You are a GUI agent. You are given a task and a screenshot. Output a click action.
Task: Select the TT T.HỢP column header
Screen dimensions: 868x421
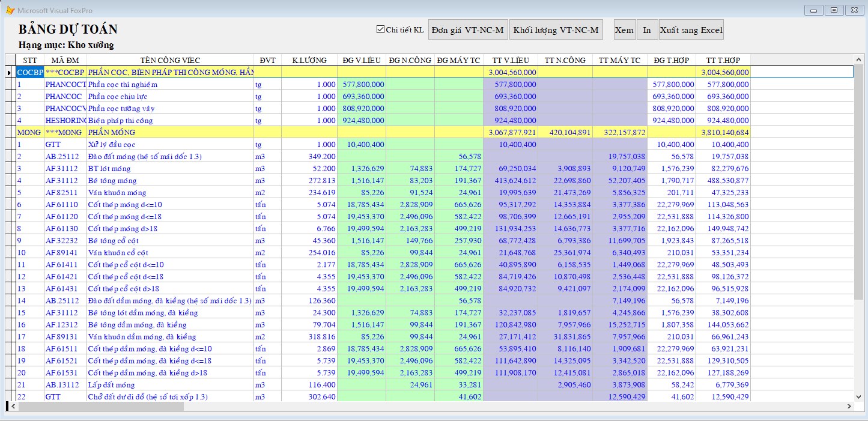click(723, 60)
